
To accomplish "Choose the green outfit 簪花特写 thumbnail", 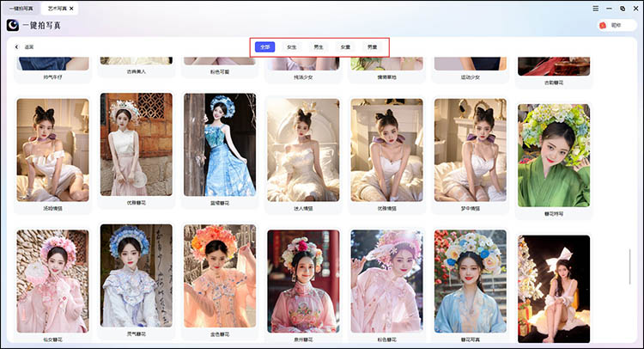I will 554,155.
